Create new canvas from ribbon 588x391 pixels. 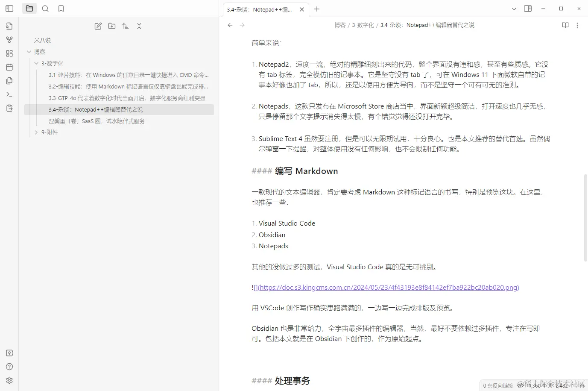[9, 53]
